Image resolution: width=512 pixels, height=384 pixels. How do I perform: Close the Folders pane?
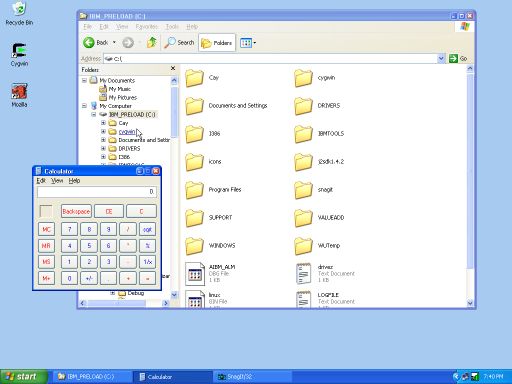pos(173,68)
